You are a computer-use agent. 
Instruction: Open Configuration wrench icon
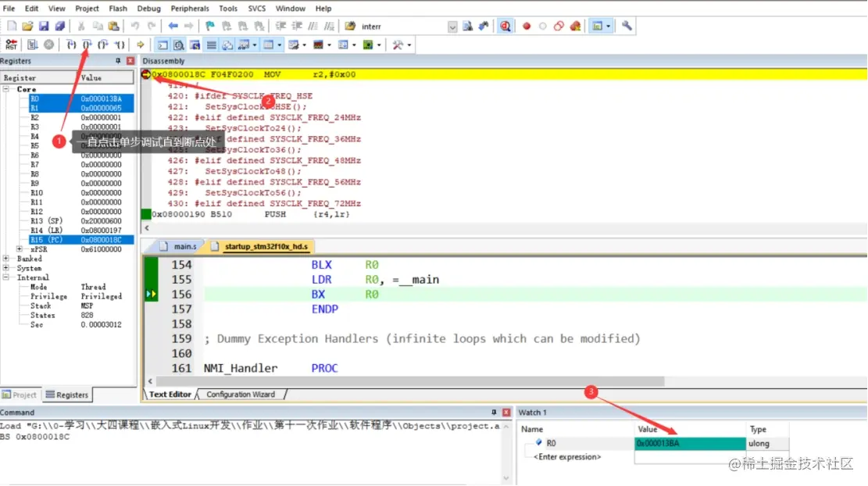tap(627, 26)
